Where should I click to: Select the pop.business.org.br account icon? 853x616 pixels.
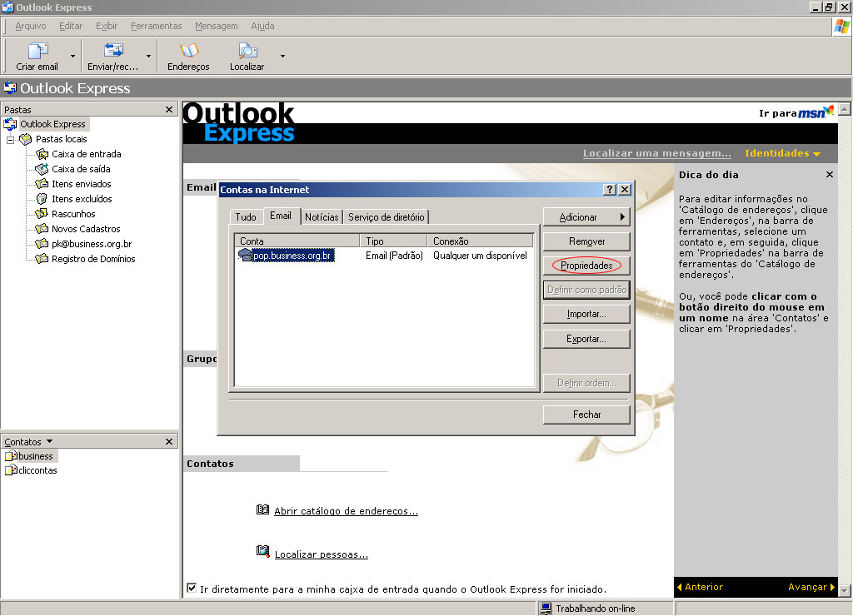tap(245, 256)
